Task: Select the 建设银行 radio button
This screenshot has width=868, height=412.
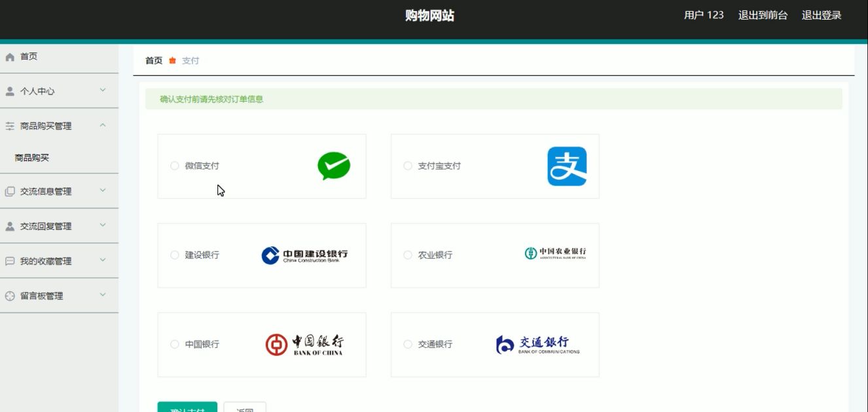Action: (175, 255)
